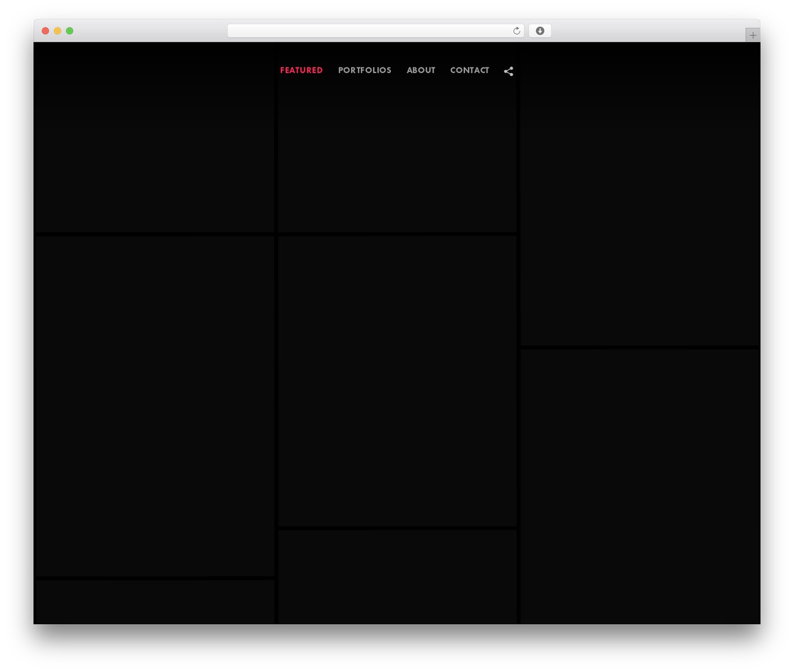Open the About page

[421, 70]
